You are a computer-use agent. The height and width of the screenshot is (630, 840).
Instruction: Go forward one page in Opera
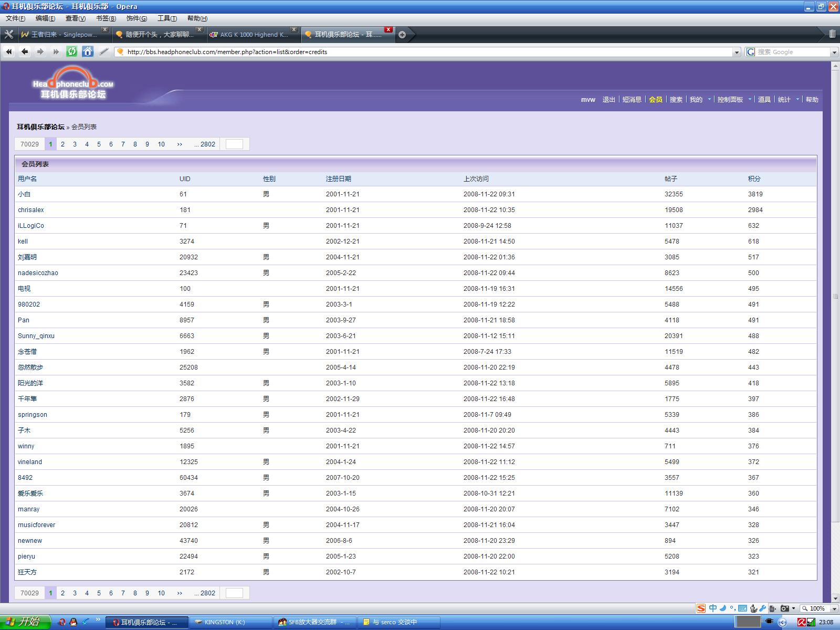(40, 51)
